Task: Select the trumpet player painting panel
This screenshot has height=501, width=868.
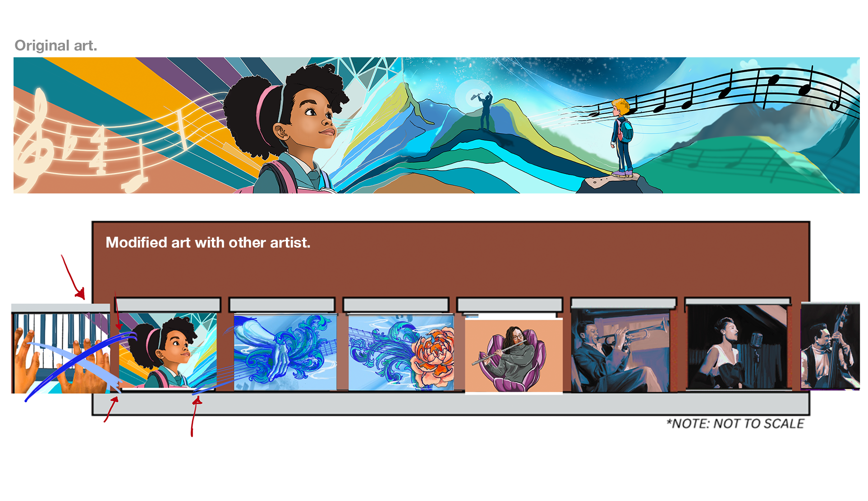Action: [620, 350]
